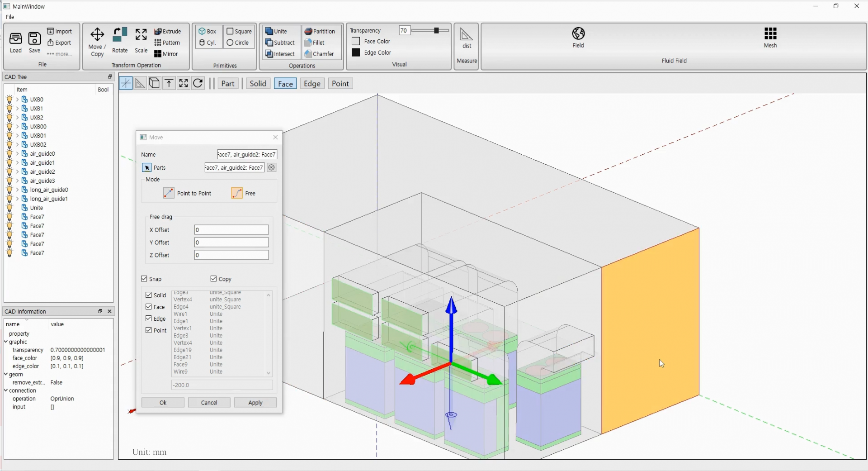Viewport: 868px width, 471px height.
Task: Click the refresh view icon in viewport toolbar
Action: (x=198, y=83)
